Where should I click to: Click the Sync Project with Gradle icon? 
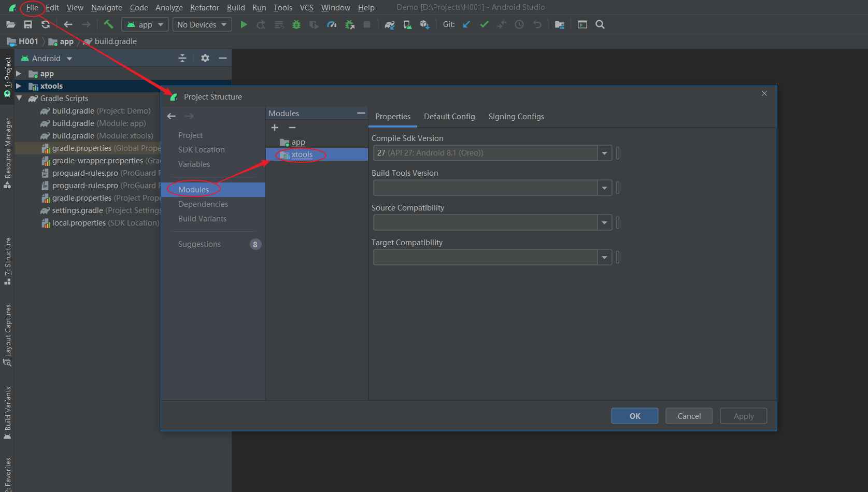tap(390, 24)
